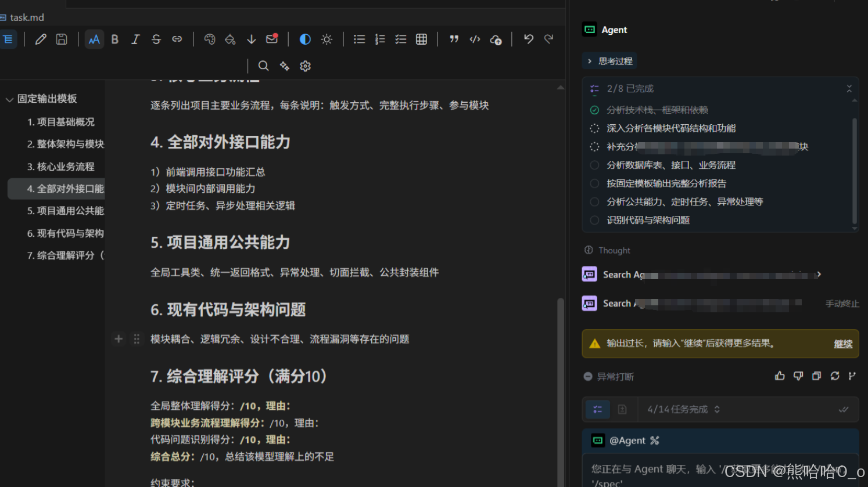Switch to the task list view tab
The height and width of the screenshot is (487, 868).
pos(597,409)
